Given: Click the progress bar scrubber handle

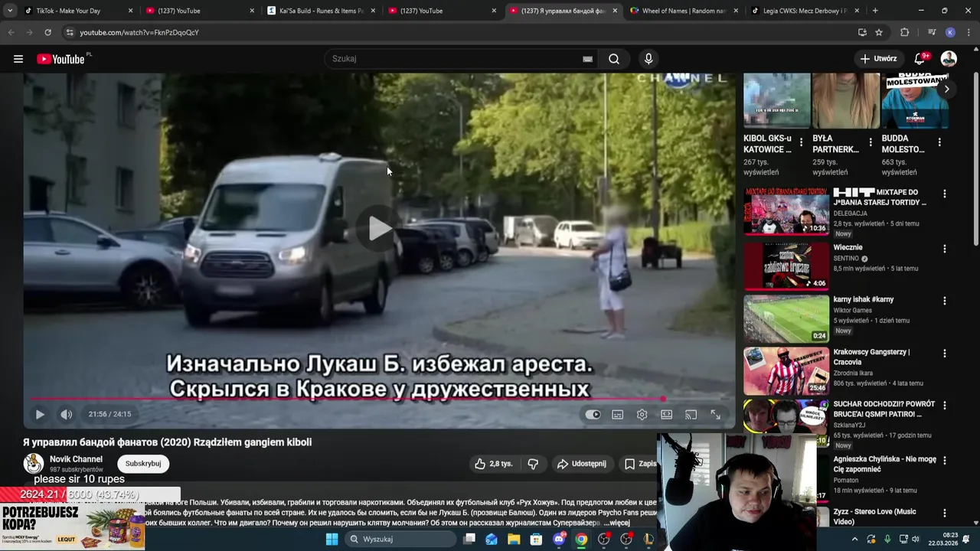Looking at the screenshot, I should click(663, 399).
